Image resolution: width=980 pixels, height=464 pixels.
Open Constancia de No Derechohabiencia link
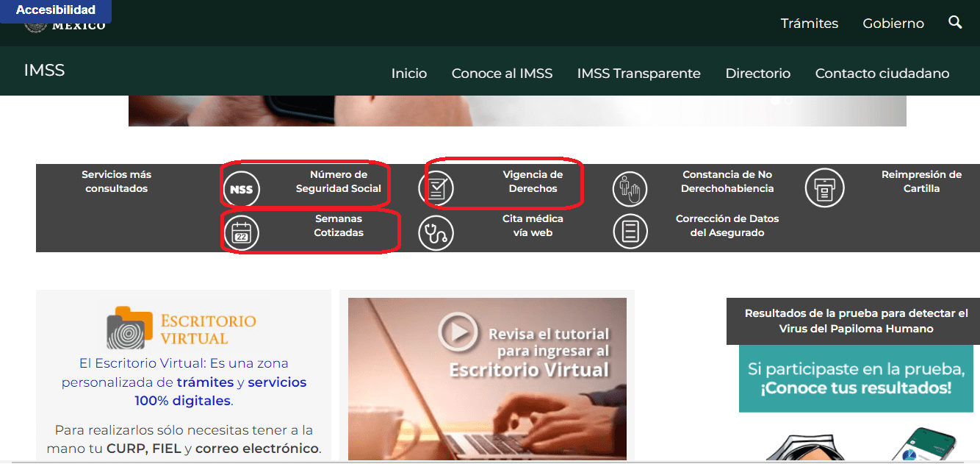pos(727,182)
